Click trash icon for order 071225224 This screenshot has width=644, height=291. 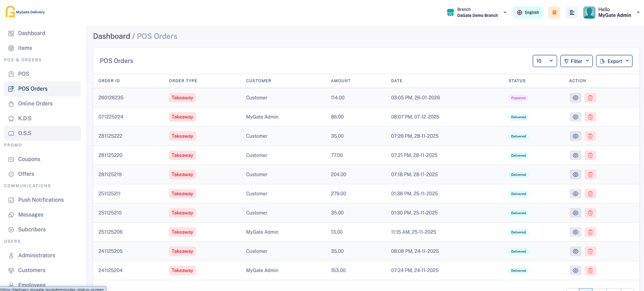coord(590,117)
